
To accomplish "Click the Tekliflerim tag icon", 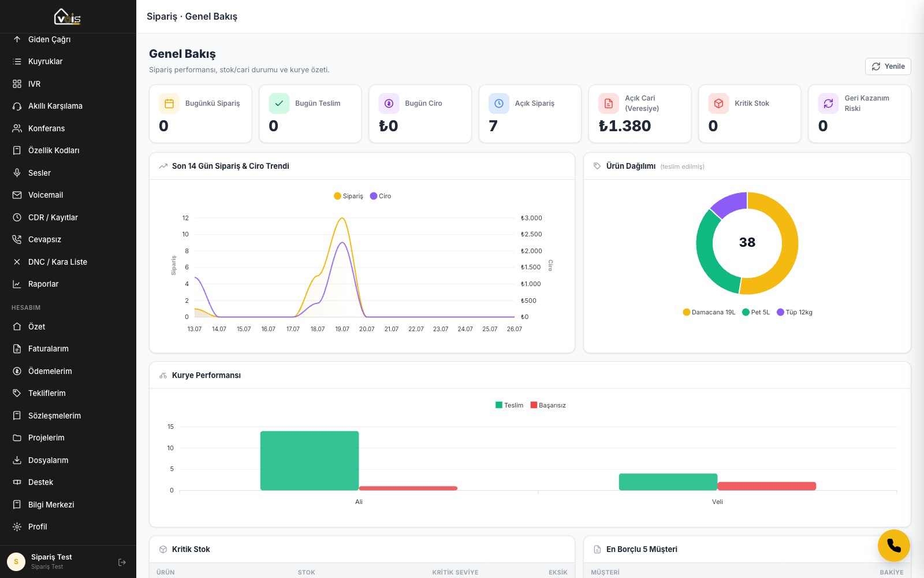I will 17,393.
